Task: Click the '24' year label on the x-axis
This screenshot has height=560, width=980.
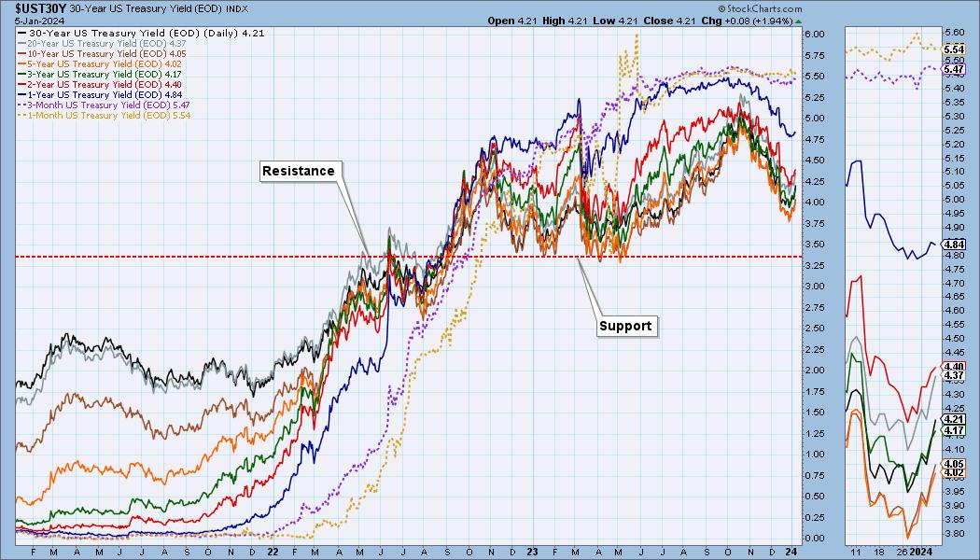Action: [791, 552]
